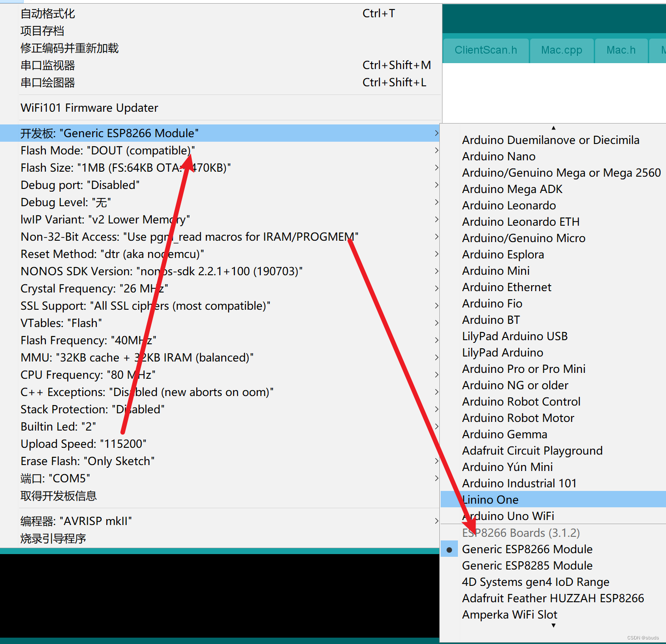
Task: Choose the highlighted Linino One board
Action: pos(490,499)
